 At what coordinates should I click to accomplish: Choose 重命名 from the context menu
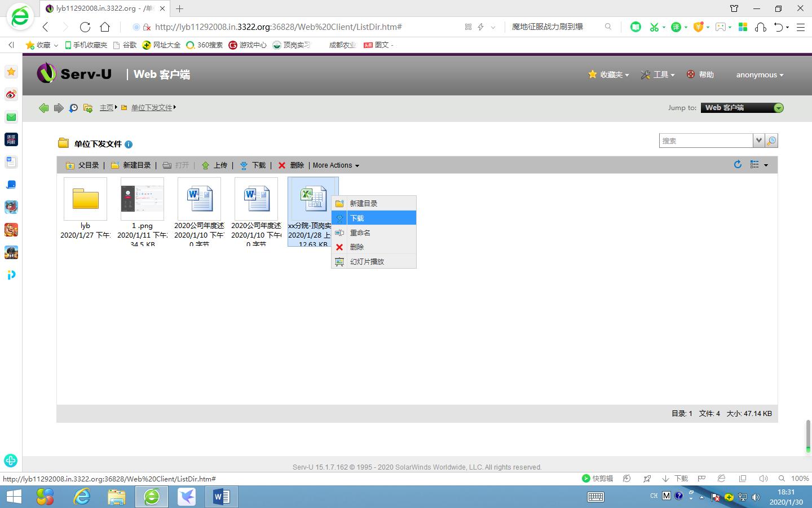pos(360,232)
